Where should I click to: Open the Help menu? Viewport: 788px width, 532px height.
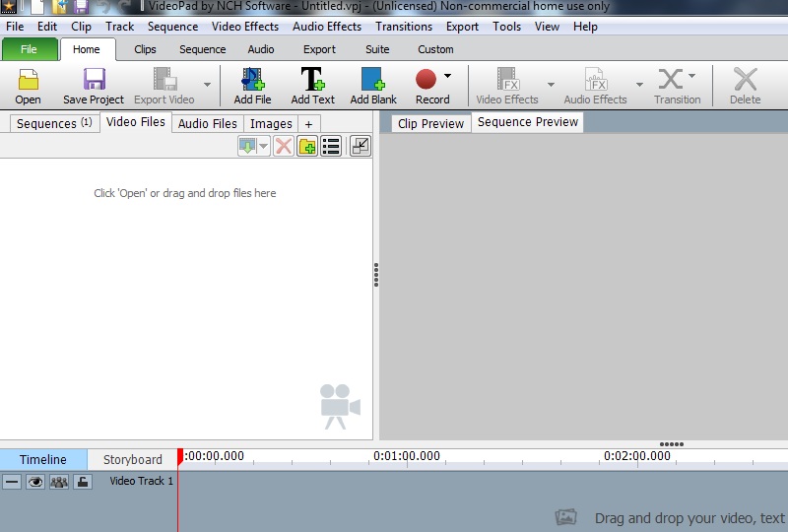[x=585, y=27]
